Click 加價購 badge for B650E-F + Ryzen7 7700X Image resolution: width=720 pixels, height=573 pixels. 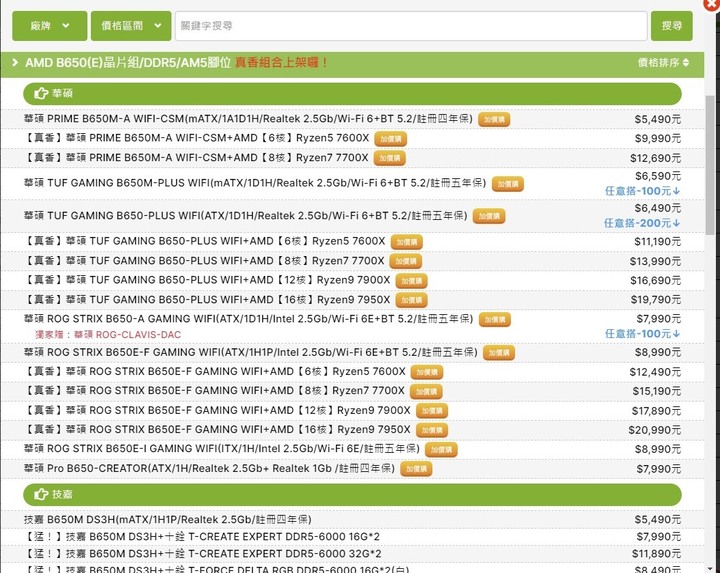tap(426, 391)
